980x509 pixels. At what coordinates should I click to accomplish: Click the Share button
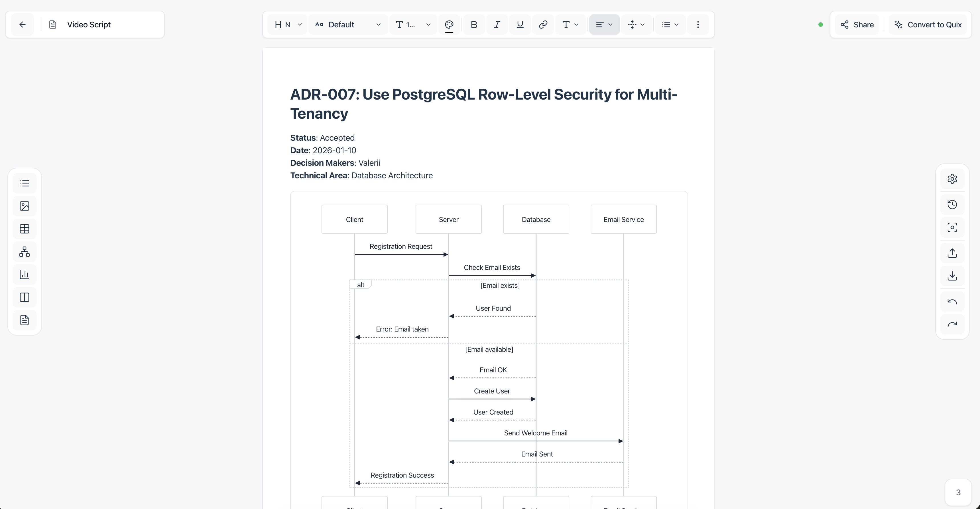coord(857,25)
